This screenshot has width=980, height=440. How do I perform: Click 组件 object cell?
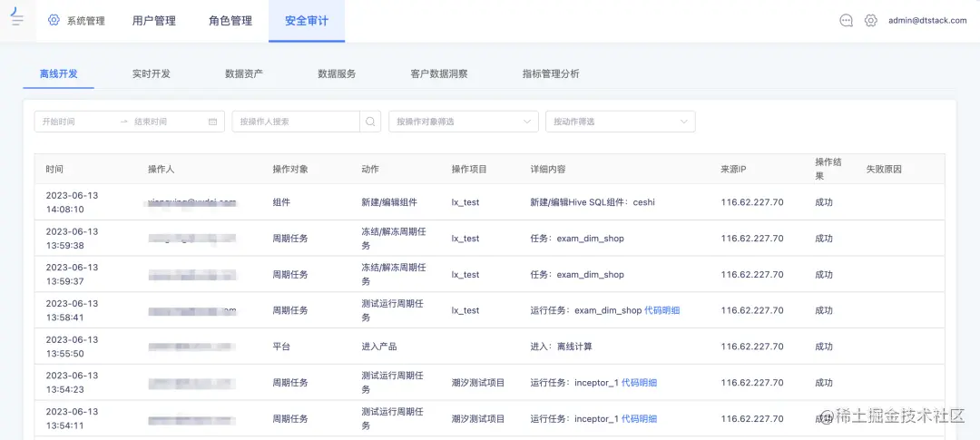[281, 202]
